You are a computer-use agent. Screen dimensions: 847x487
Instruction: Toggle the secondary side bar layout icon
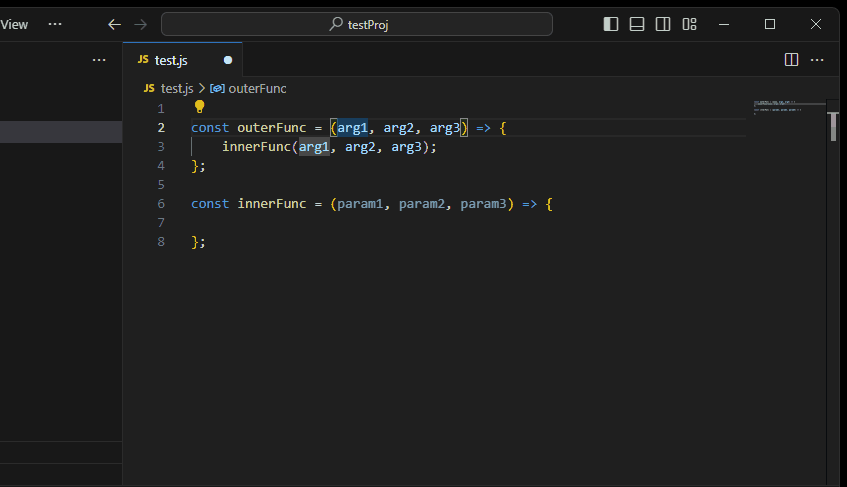[x=663, y=24]
